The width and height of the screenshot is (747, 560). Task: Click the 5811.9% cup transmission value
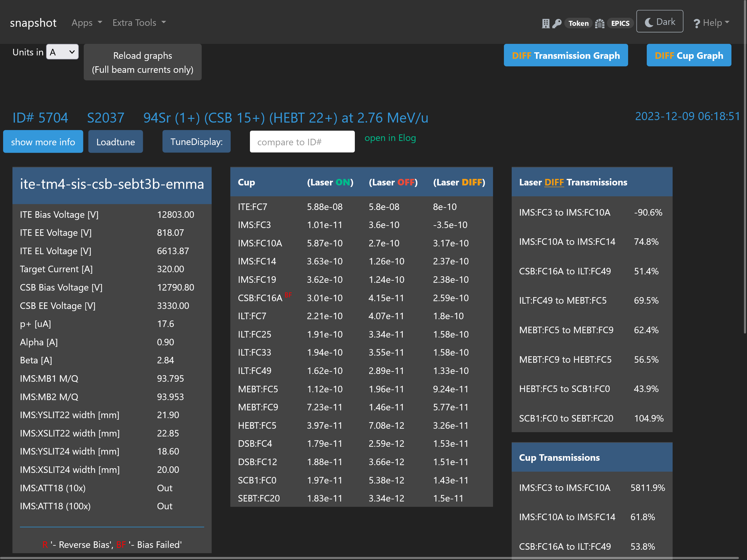coord(647,488)
